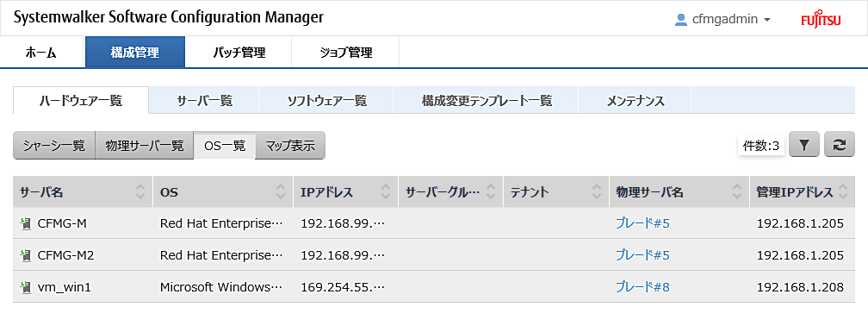The image size is (868, 332).
Task: Click the user avatar icon beside cfmgadmin
Action: point(681,19)
